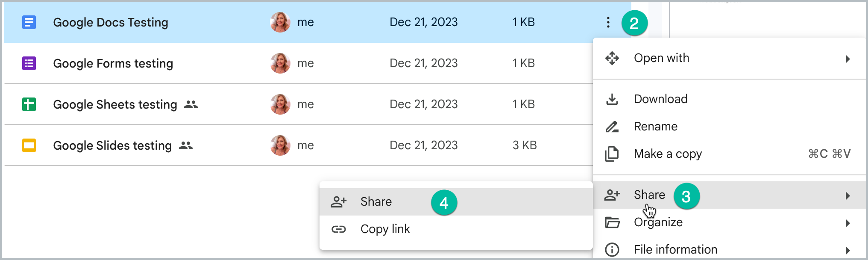Click the owner avatar on Google Slides testing row
This screenshot has width=868, height=260.
(280, 145)
